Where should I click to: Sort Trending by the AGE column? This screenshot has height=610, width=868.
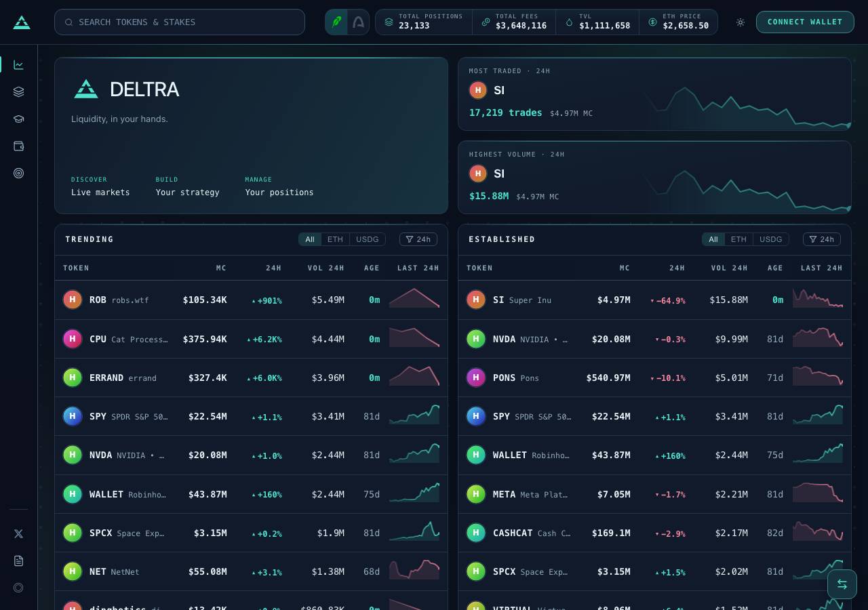point(372,268)
